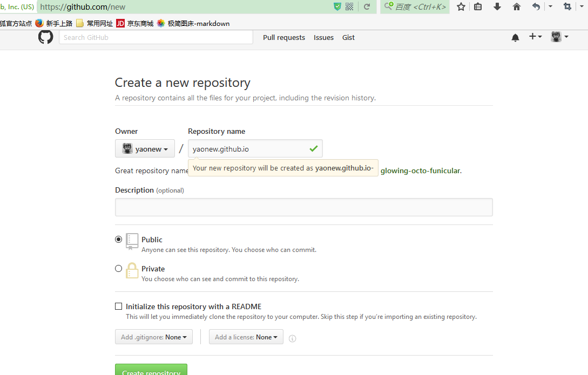
Task: Open the plus create-new menu
Action: pos(535,37)
